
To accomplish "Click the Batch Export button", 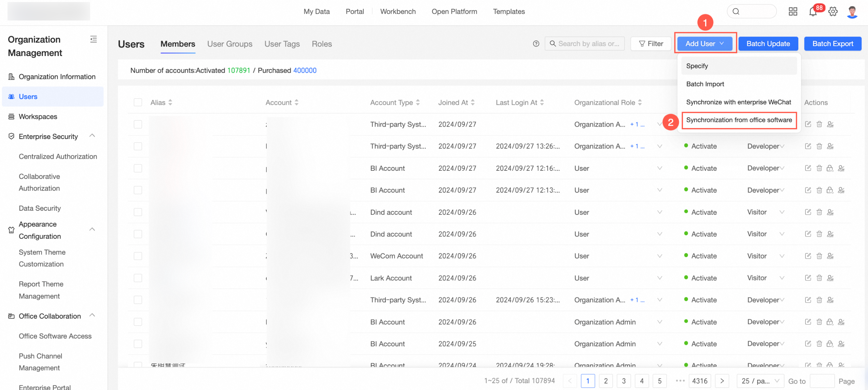I will coord(832,44).
